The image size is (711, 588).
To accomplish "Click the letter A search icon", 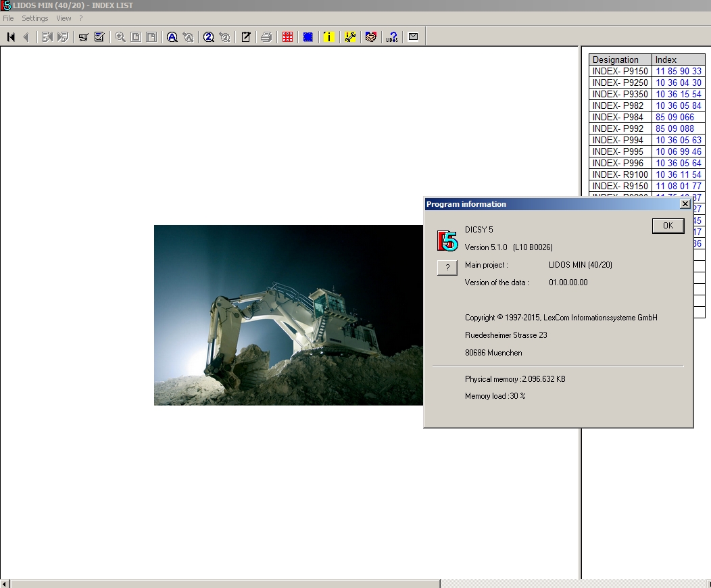I will pyautogui.click(x=171, y=37).
